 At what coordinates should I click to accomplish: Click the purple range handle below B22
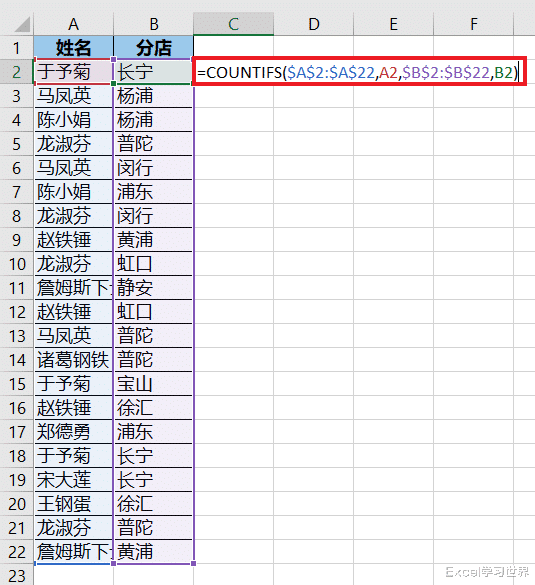coord(193,563)
